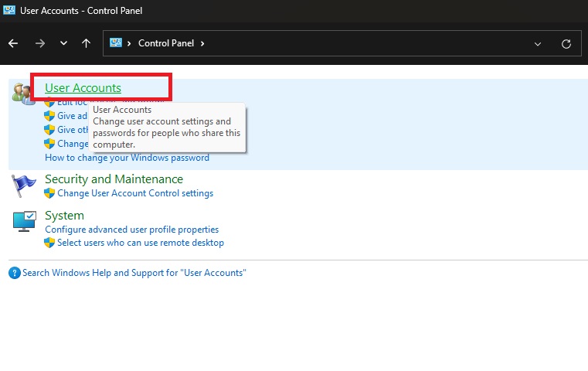Refresh the Control Panel view
The image size is (588, 371).
pos(566,44)
